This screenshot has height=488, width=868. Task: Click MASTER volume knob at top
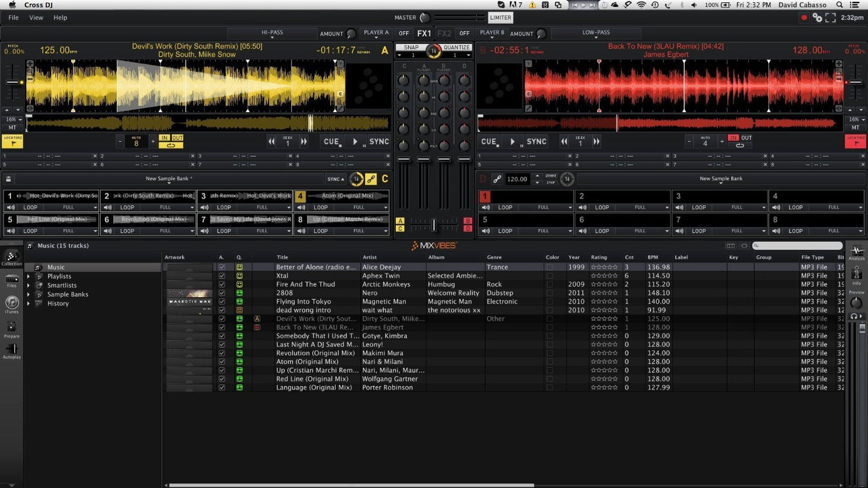click(x=425, y=18)
